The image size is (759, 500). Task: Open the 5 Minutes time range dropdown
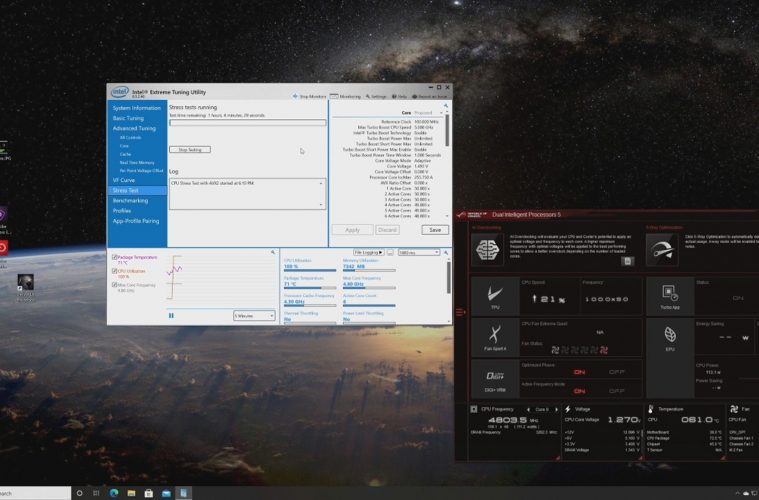coord(254,316)
